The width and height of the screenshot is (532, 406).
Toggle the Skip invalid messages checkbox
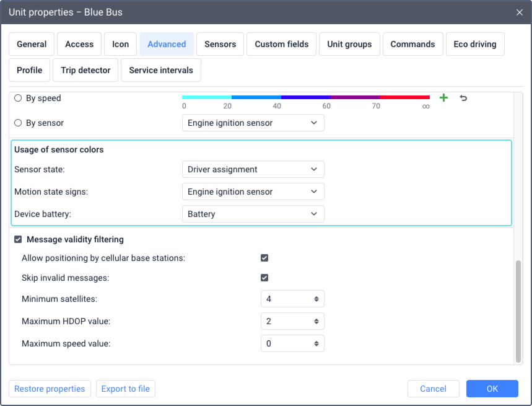pos(264,278)
